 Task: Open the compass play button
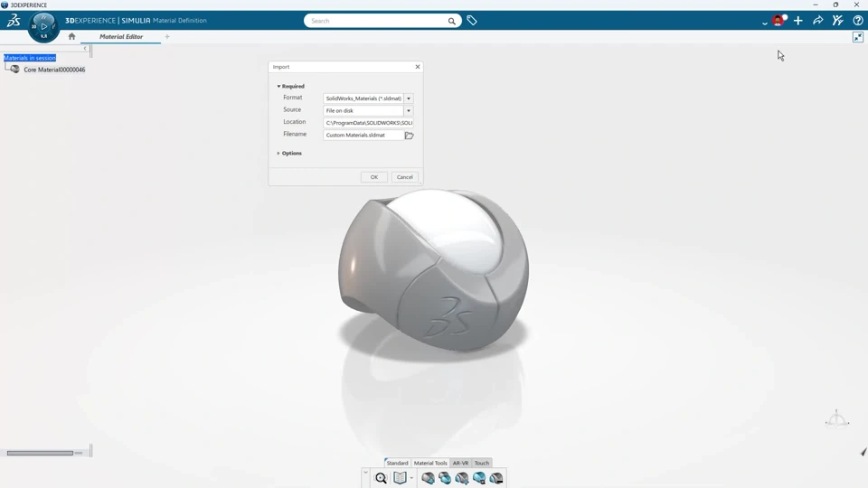pos(43,26)
